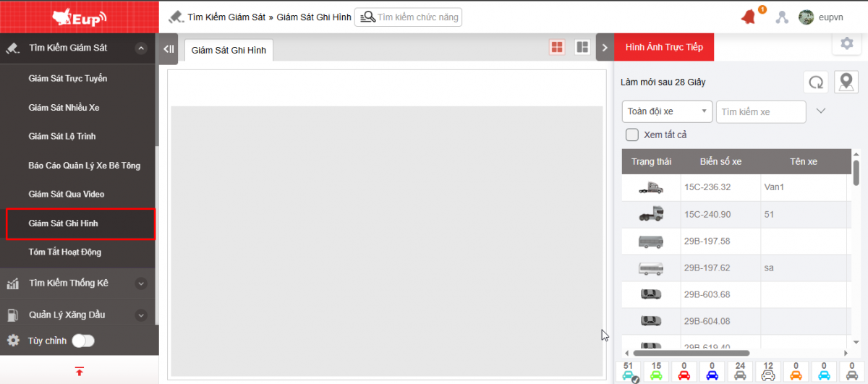Filter by the teal car status showing 51
Viewport: 868px width, 384px height.
coord(628,372)
